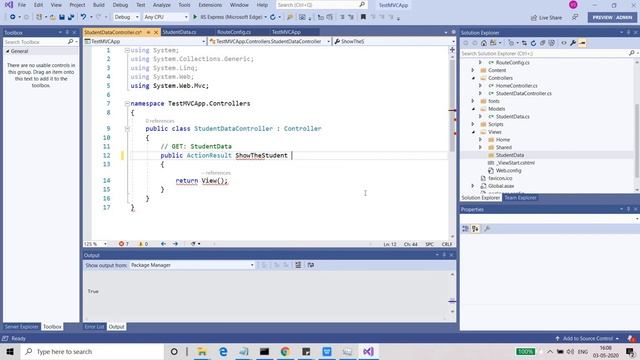Click property pages wrench in Properties panel

[487, 229]
